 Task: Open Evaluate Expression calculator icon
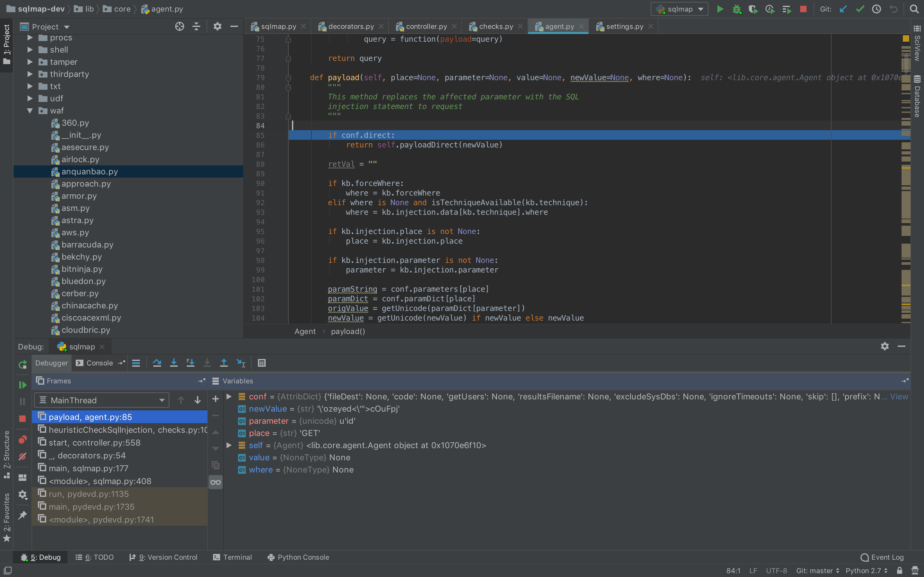pyautogui.click(x=261, y=363)
